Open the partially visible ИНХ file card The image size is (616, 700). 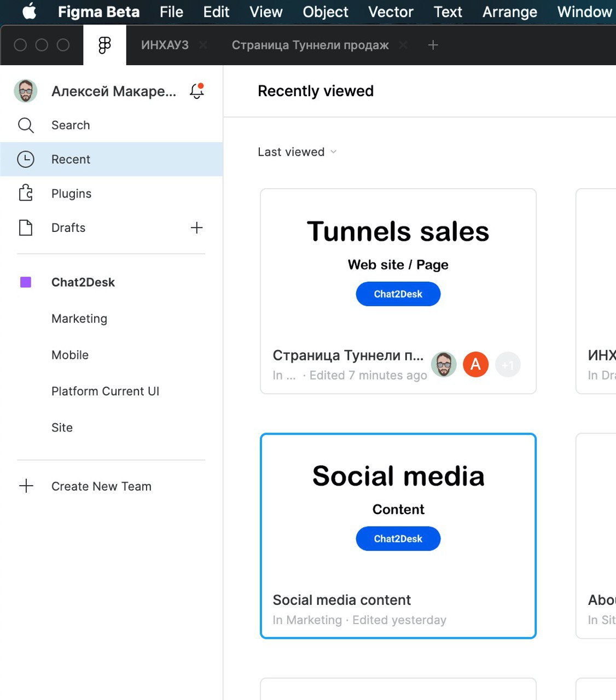pos(596,291)
